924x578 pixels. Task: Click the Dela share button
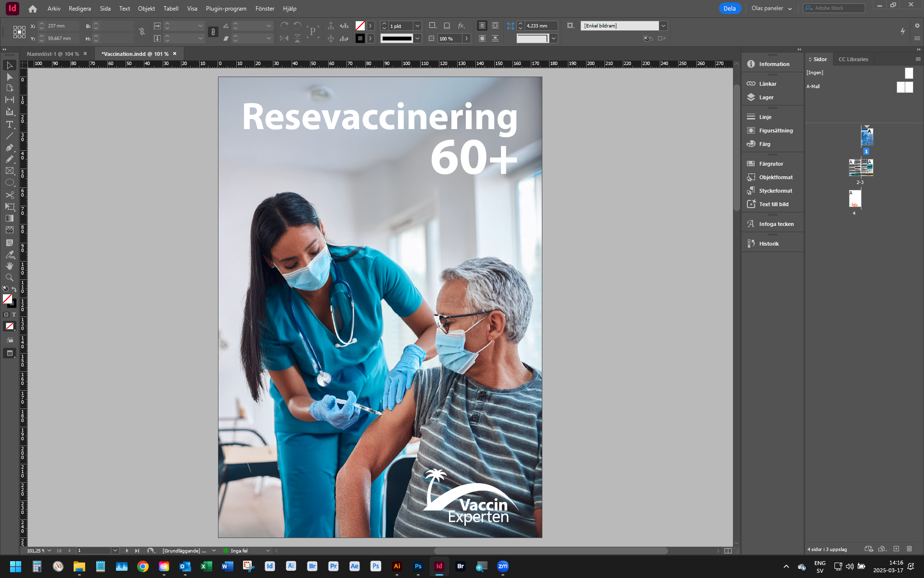730,8
